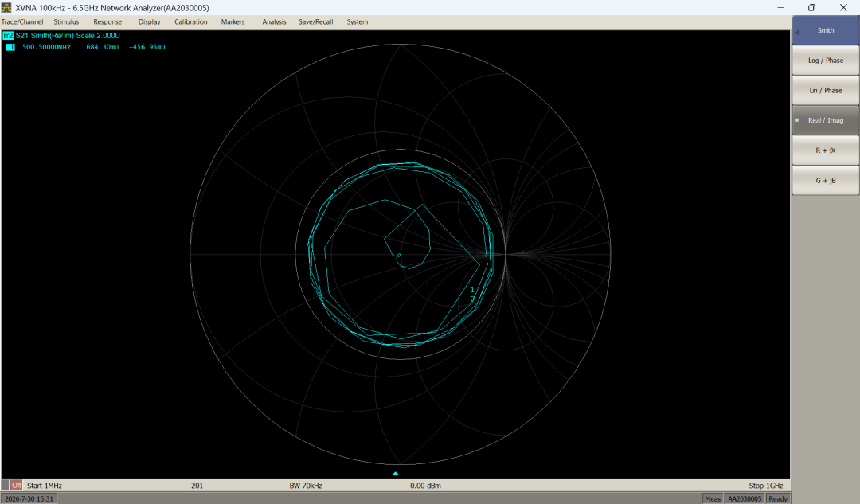Click the 500.50000MHz marker frequency value
860x504 pixels.
pyautogui.click(x=47, y=47)
